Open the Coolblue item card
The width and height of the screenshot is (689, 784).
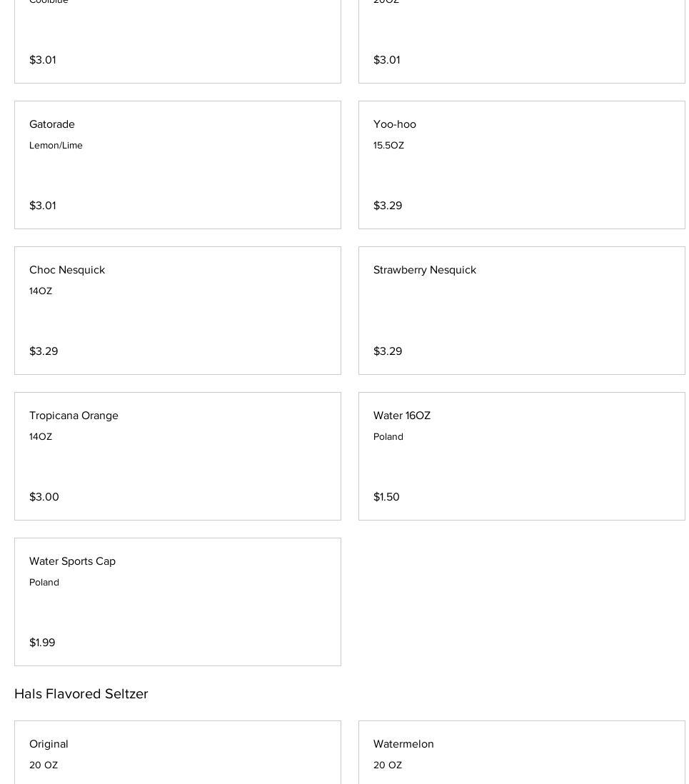tap(177, 36)
